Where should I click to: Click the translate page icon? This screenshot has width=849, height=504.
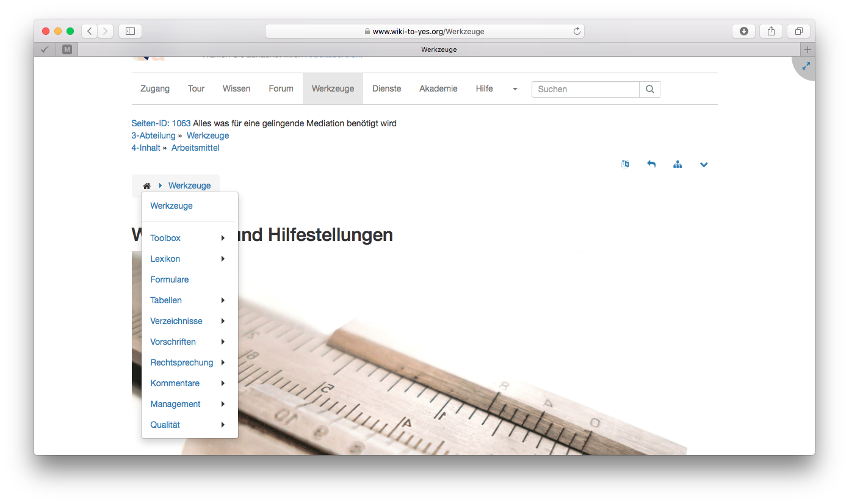(625, 164)
